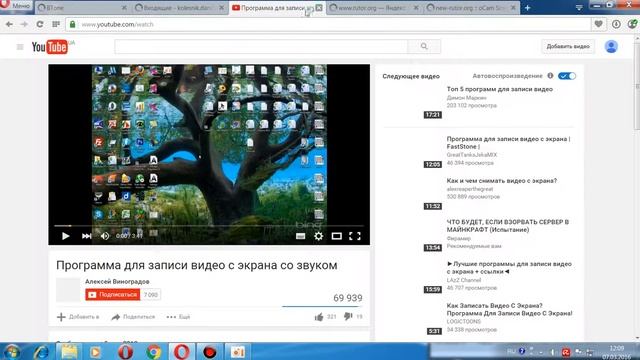The width and height of the screenshot is (640, 360).
Task: Toggle Автовоспроизведение autoplay switch
Action: (x=567, y=76)
